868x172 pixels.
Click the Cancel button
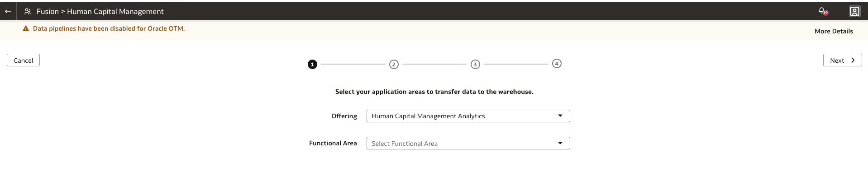coord(23,60)
